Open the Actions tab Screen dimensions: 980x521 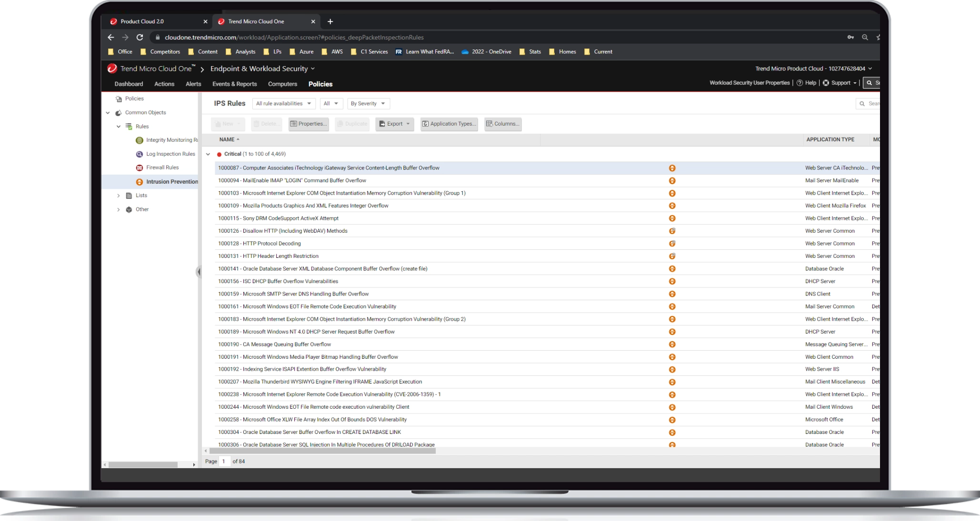tap(164, 84)
